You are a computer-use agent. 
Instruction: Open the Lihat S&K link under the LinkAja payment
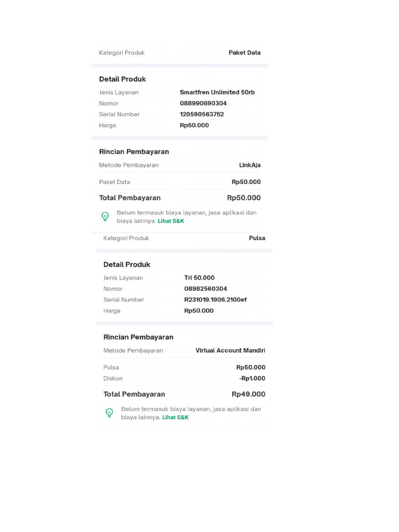point(171,221)
